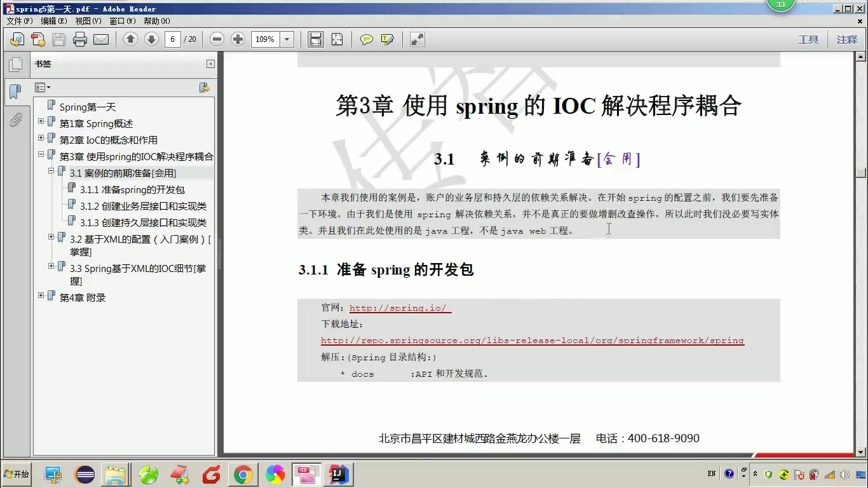Click the Zoom In plus button
This screenshot has height=488, width=868.
pyautogui.click(x=238, y=39)
